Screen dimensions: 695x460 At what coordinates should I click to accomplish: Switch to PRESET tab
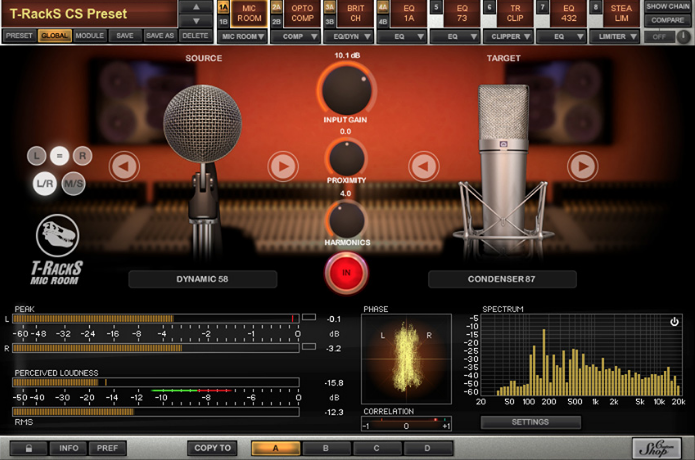(20, 35)
